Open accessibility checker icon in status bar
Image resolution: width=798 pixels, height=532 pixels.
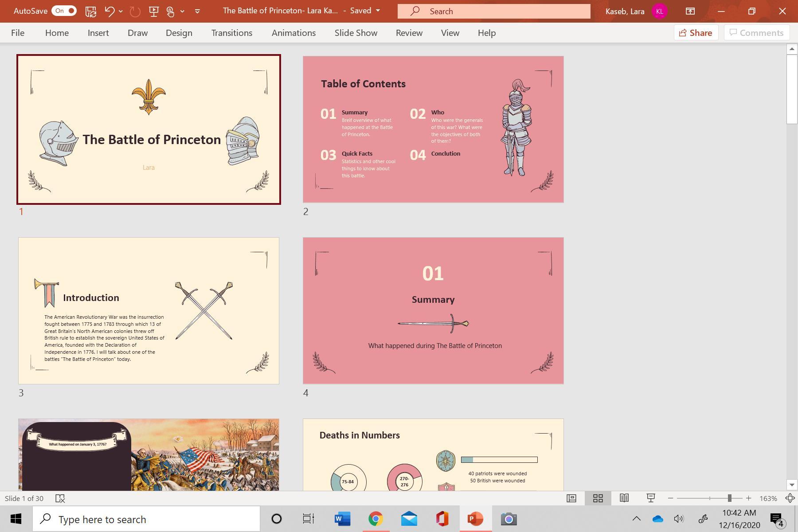pos(60,498)
